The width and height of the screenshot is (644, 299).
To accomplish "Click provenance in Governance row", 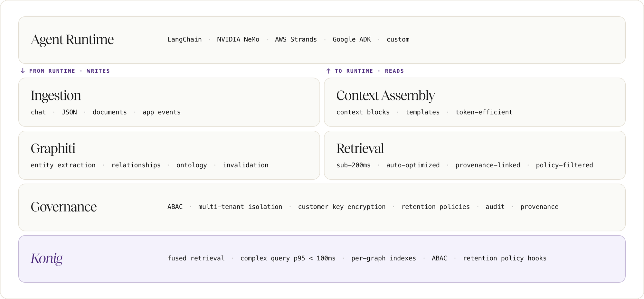I will pos(539,207).
